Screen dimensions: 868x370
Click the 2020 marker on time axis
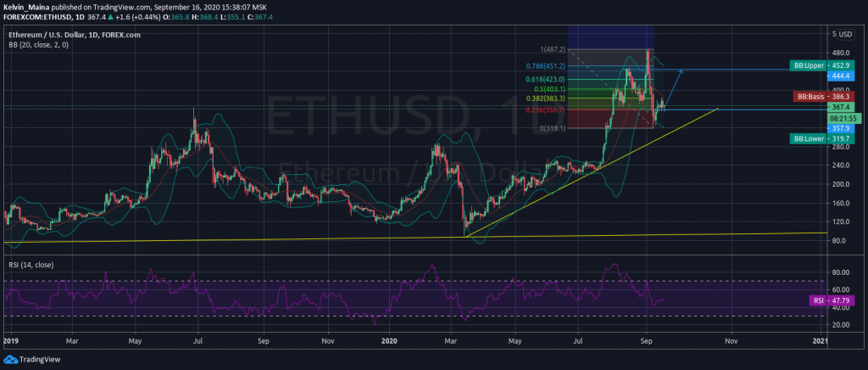(389, 341)
